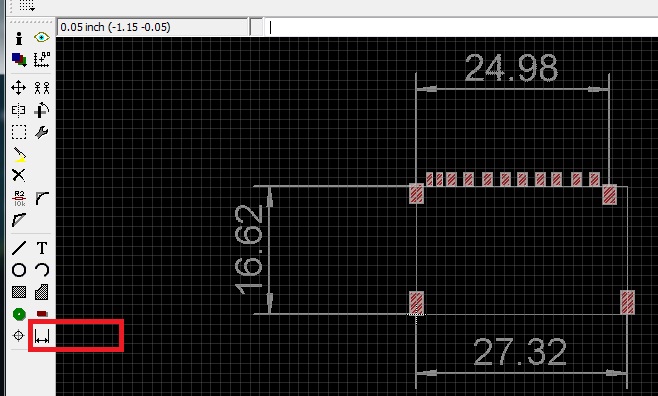The height and width of the screenshot is (396, 658).
Task: Choose the red SMD pad tool
Action: (x=42, y=313)
